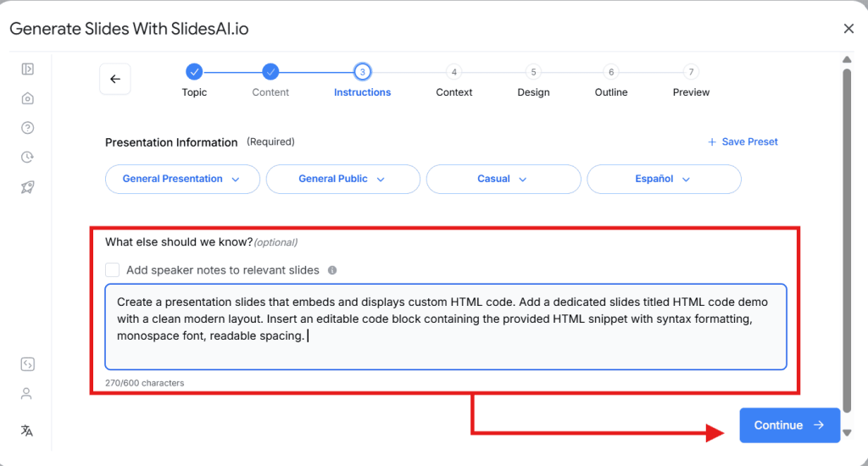Open the Español language dropdown

pos(664,179)
